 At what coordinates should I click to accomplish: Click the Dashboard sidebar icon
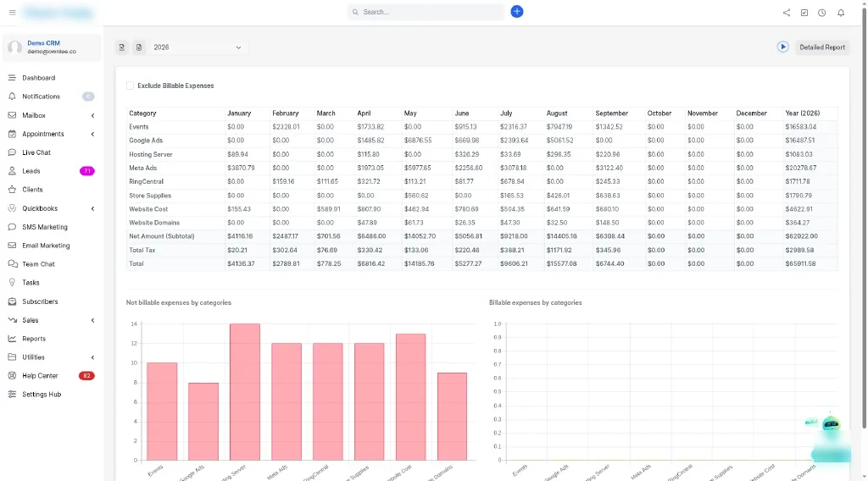[12, 78]
